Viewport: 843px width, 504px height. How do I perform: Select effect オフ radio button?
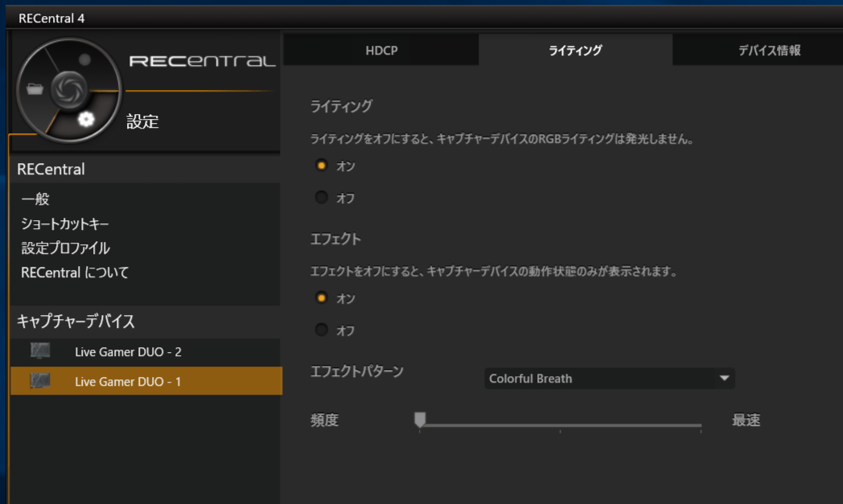[x=322, y=330]
